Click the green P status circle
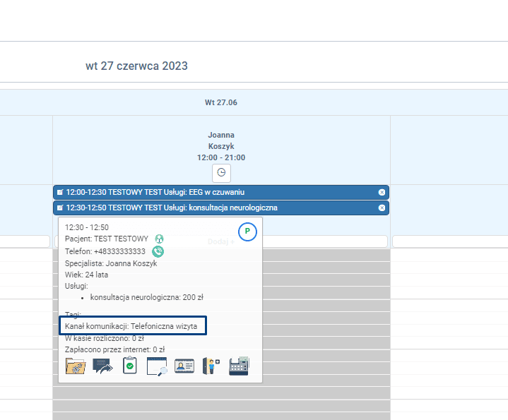 [x=247, y=232]
